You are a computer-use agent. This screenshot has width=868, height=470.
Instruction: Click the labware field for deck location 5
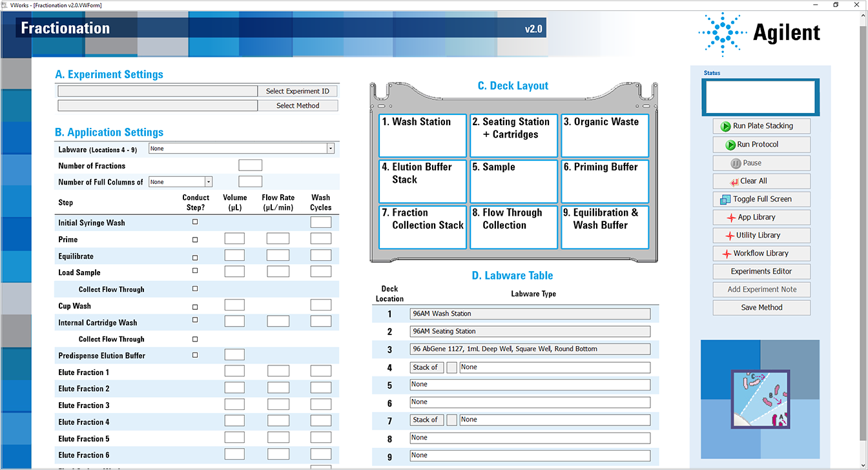tap(530, 385)
